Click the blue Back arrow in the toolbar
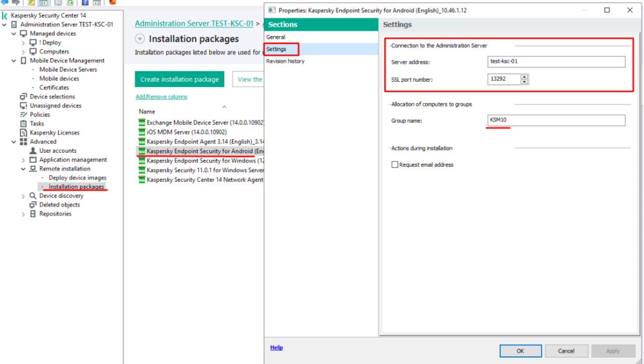Screen dimensions: 644x364 pyautogui.click(x=5, y=2)
